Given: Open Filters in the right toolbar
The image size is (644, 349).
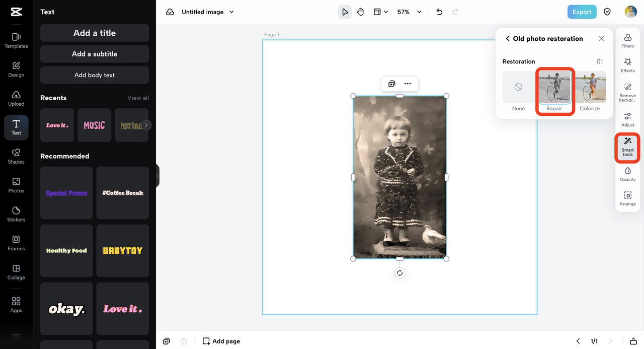Looking at the screenshot, I should coord(627,41).
